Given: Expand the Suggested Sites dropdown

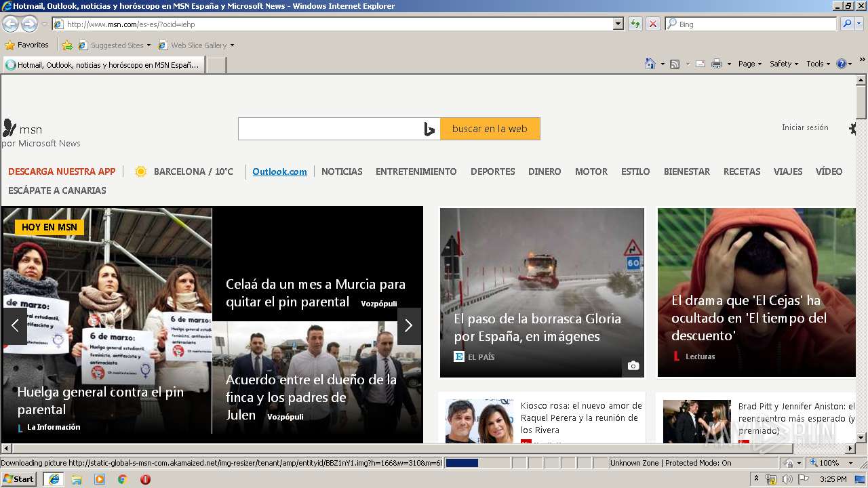Looking at the screenshot, I should click(149, 45).
